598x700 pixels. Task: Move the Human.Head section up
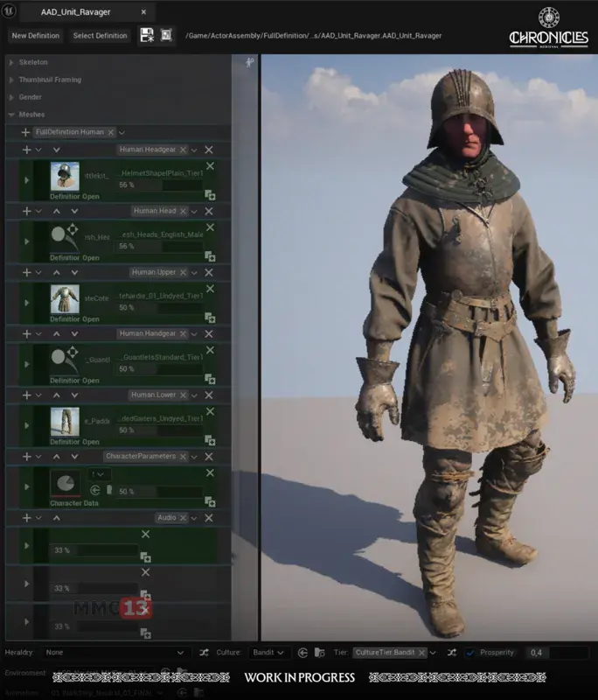click(57, 211)
